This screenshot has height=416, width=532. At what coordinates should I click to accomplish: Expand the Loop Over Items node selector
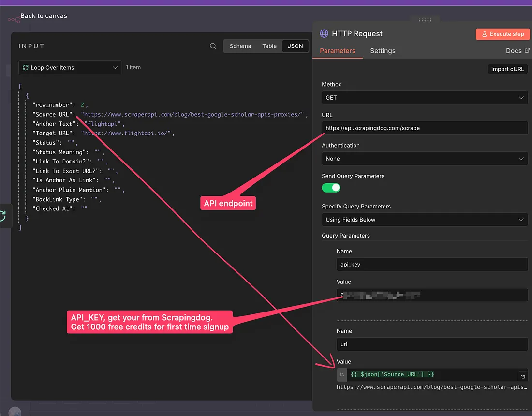pos(70,68)
